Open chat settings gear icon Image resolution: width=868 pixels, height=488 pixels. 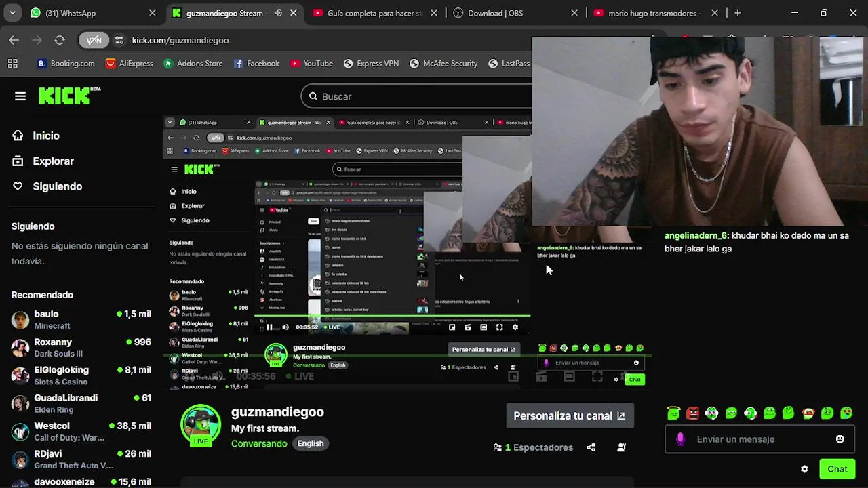(x=804, y=469)
